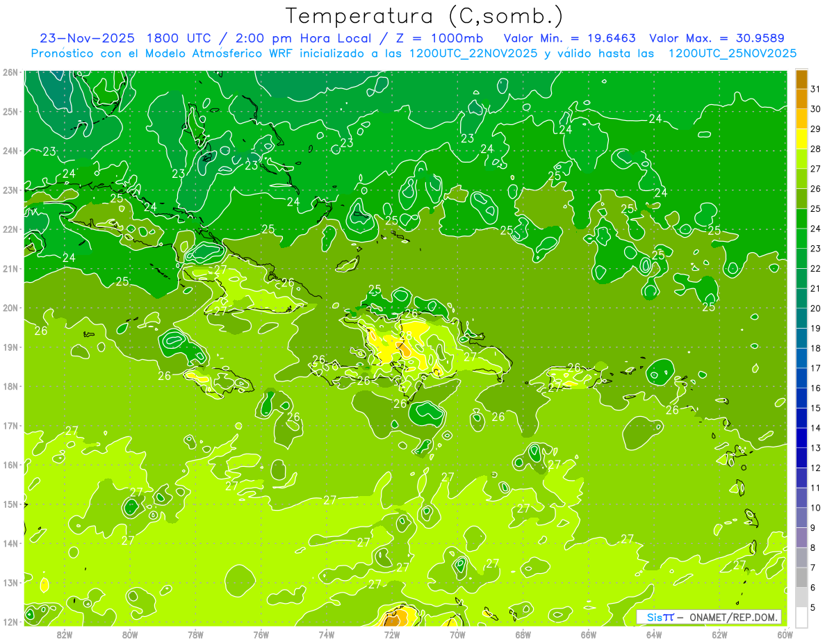Select the '1200UTC_22NOV2025' initialization time
Screen dimensions: 834x644
473,53
